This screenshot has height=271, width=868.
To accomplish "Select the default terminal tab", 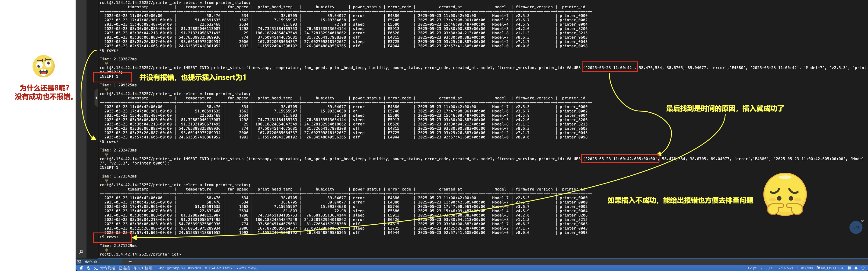I will click(91, 262).
